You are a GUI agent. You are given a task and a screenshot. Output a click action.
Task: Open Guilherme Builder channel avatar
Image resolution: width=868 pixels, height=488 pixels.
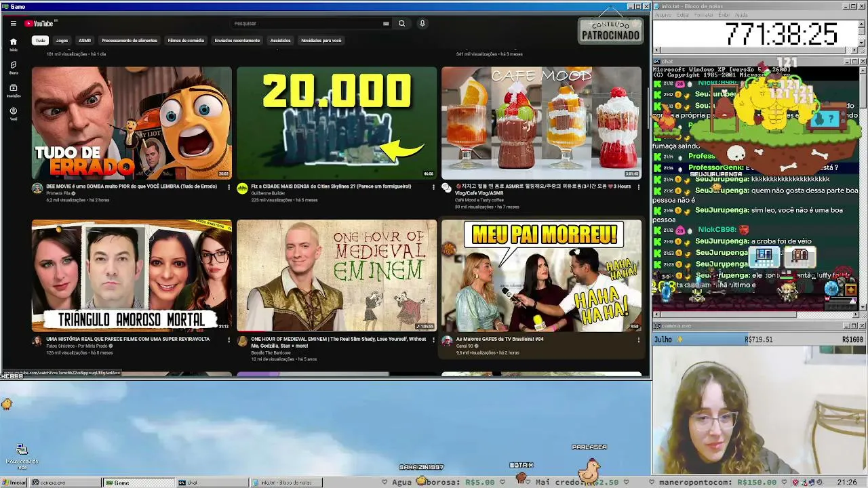click(x=242, y=188)
